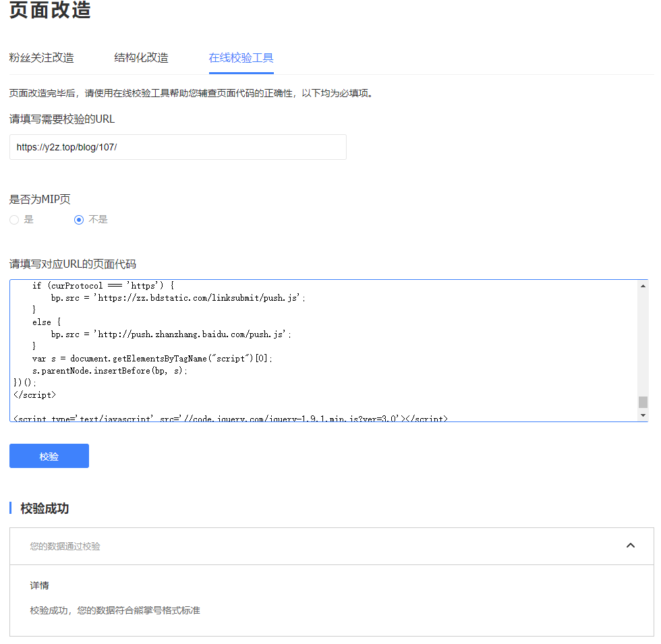Image resolution: width=661 pixels, height=644 pixels.
Task: Select the 在线校验工具 tab
Action: click(241, 58)
